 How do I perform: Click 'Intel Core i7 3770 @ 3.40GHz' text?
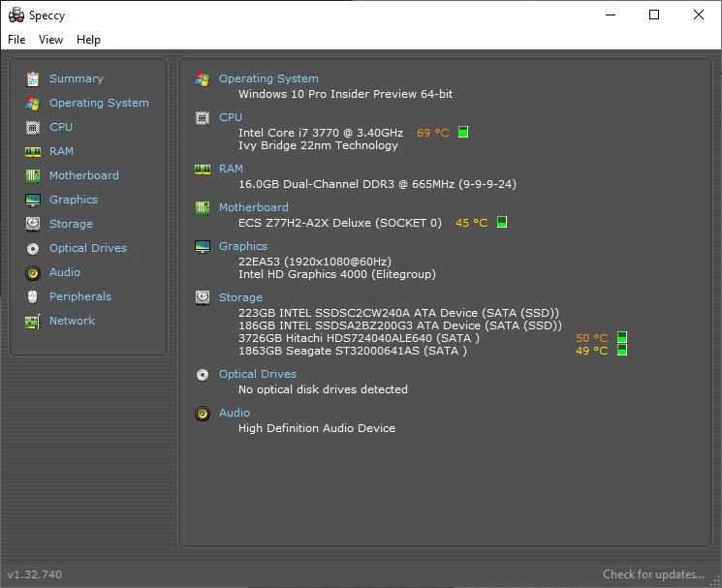coord(321,133)
